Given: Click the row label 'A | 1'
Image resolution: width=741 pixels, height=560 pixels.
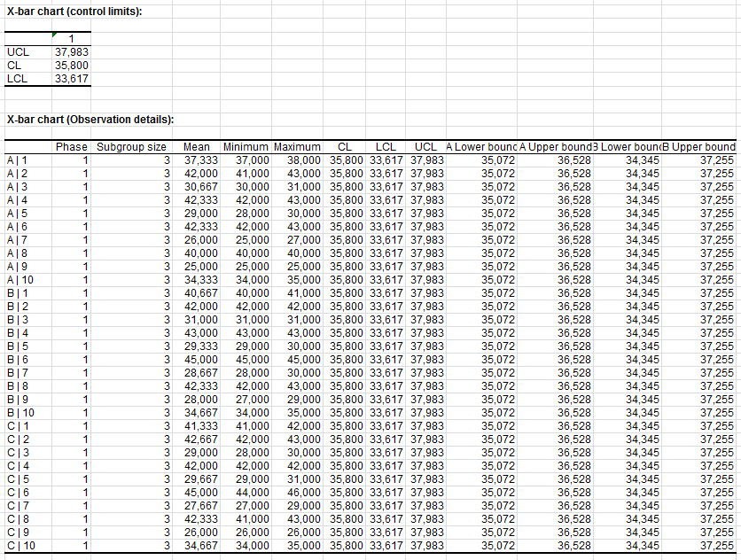Looking at the screenshot, I should point(18,159).
